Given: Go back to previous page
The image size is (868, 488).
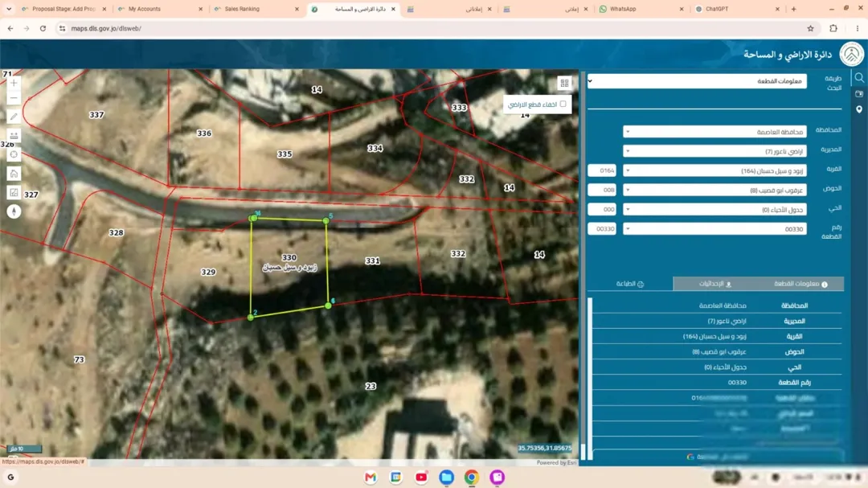Looking at the screenshot, I should point(10,28).
